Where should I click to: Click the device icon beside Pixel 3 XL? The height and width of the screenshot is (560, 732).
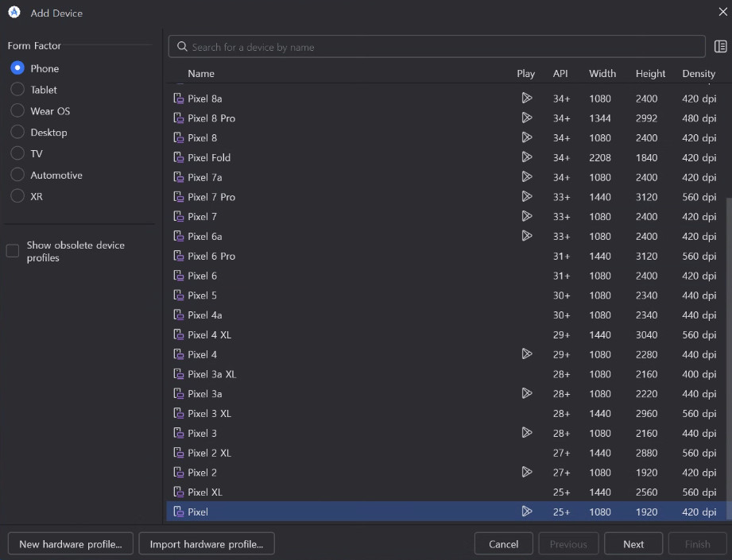click(x=178, y=413)
